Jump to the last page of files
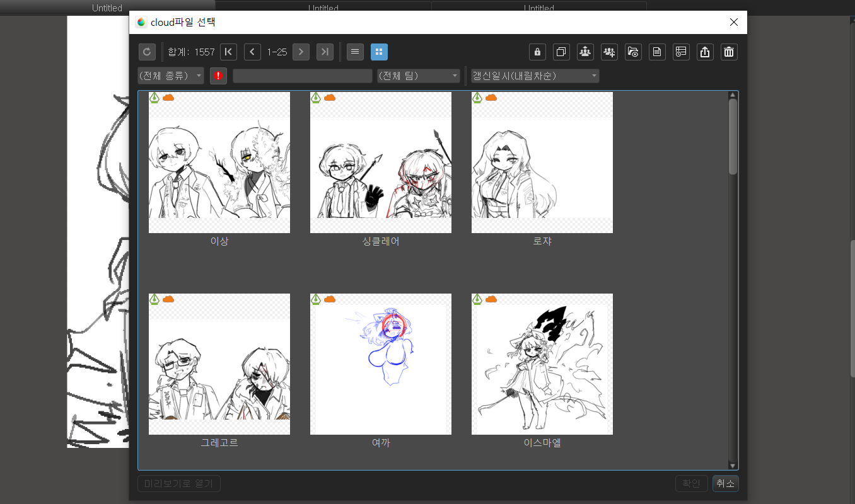 tap(325, 52)
